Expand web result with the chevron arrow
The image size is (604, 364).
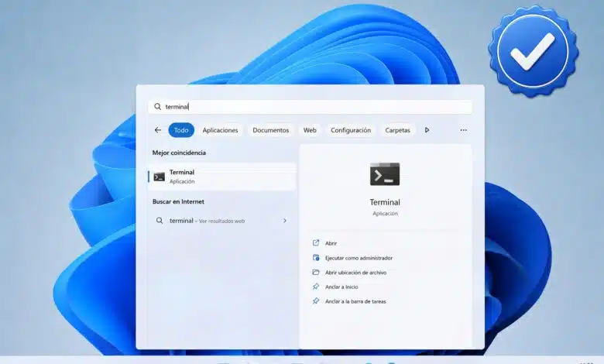[285, 221]
